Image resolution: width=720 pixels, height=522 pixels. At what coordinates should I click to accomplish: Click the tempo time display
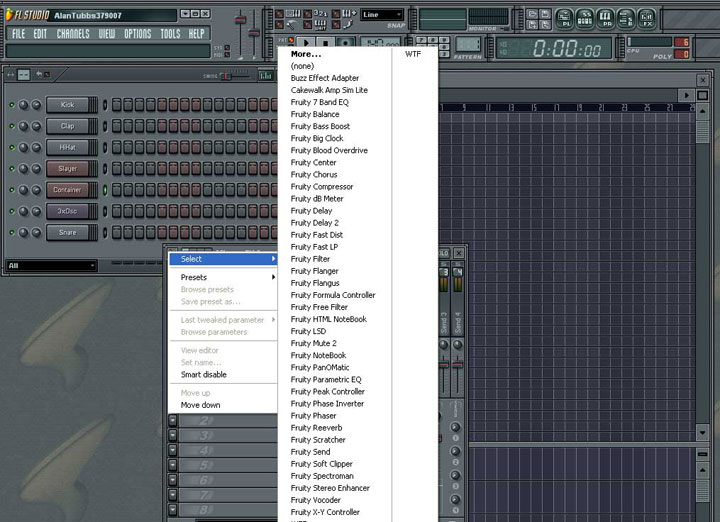554,48
